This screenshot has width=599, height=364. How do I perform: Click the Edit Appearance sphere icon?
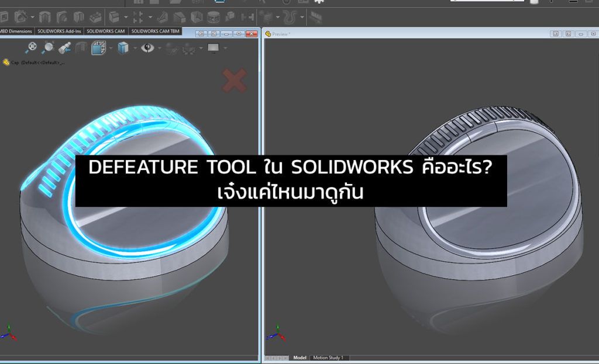(172, 48)
